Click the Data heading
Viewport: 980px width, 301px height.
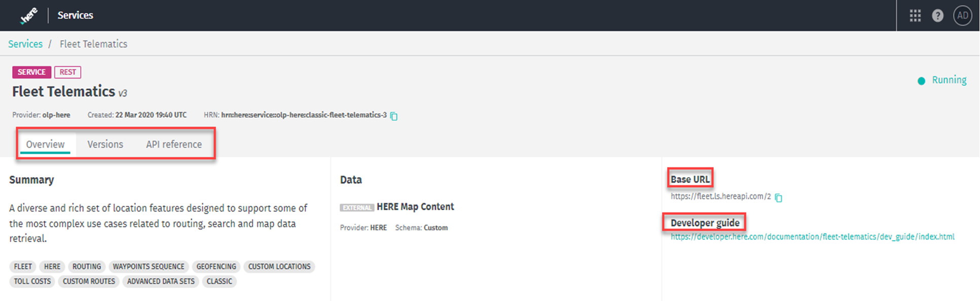[x=351, y=180]
